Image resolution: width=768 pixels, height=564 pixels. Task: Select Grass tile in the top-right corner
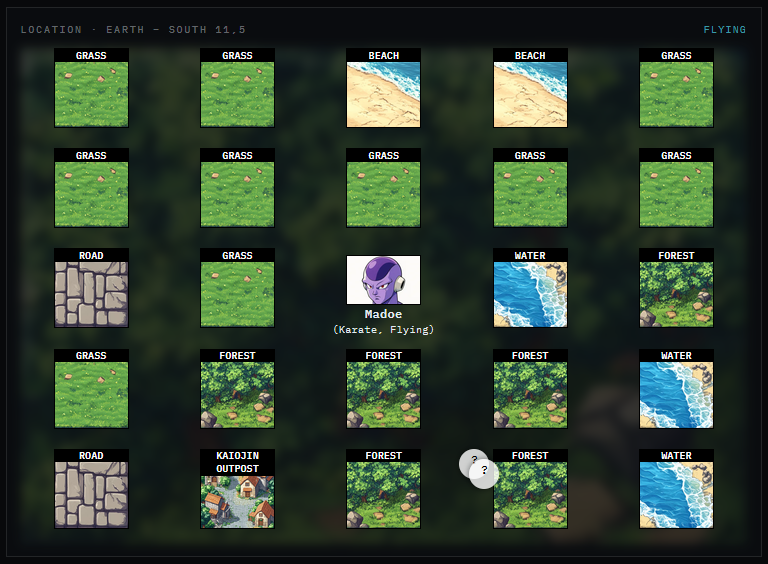[676, 88]
